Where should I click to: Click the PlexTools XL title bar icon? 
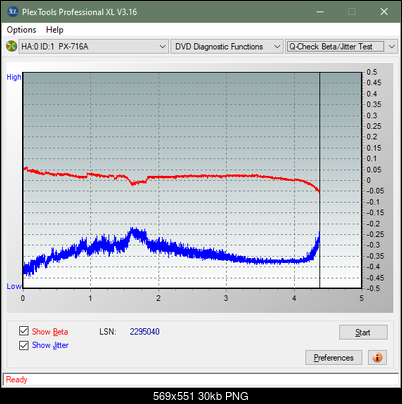point(12,12)
